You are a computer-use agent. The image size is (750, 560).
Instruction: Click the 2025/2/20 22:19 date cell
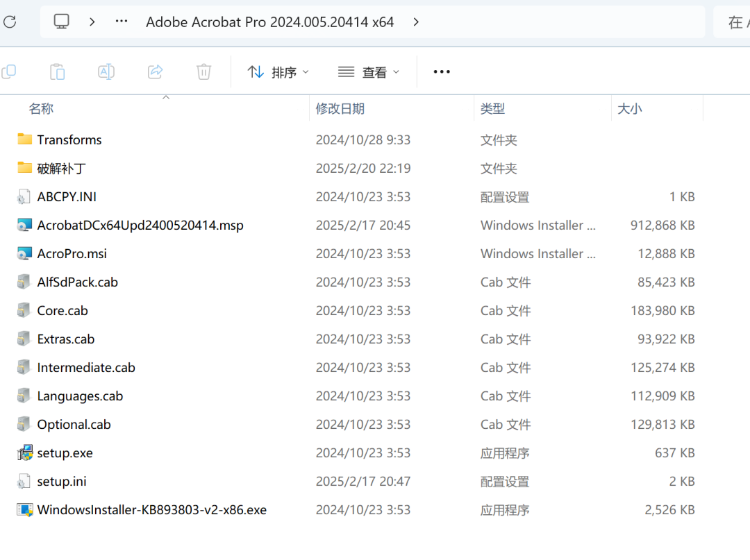pos(363,168)
